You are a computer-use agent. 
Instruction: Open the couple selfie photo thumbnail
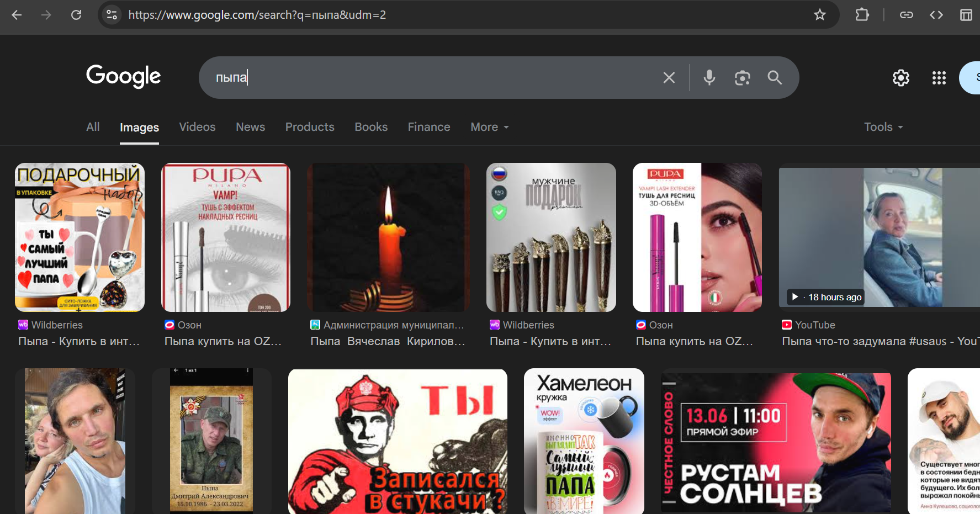[75, 441]
